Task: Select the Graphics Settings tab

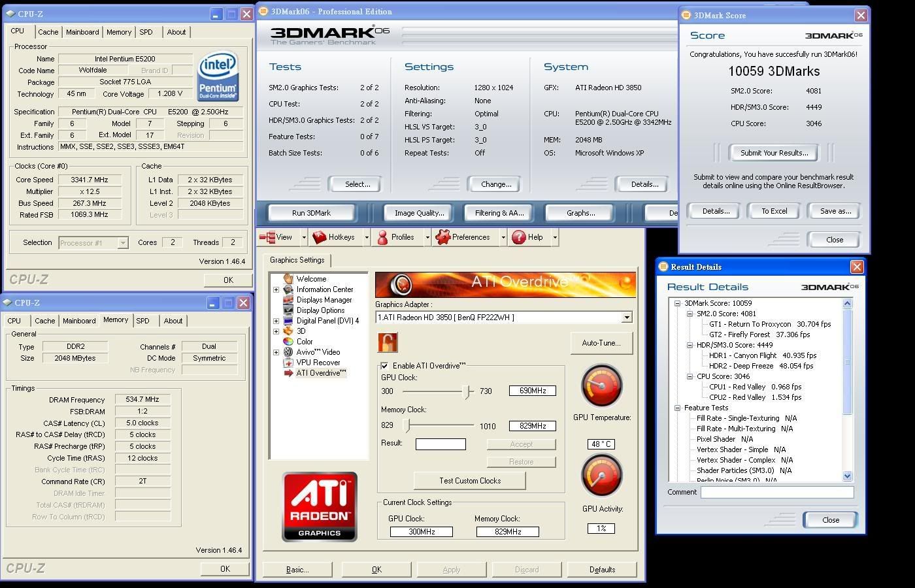Action: (x=297, y=260)
